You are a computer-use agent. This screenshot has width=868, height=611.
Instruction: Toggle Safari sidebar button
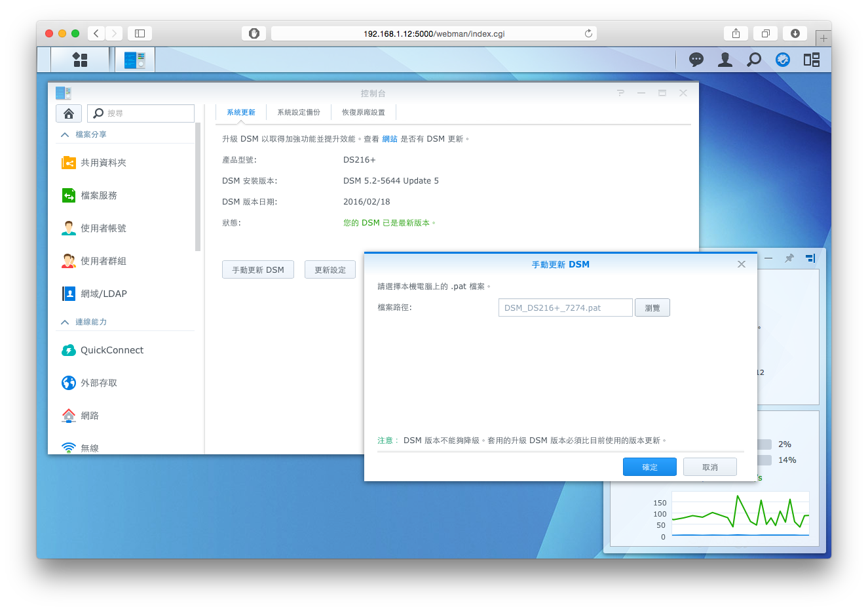pyautogui.click(x=140, y=33)
